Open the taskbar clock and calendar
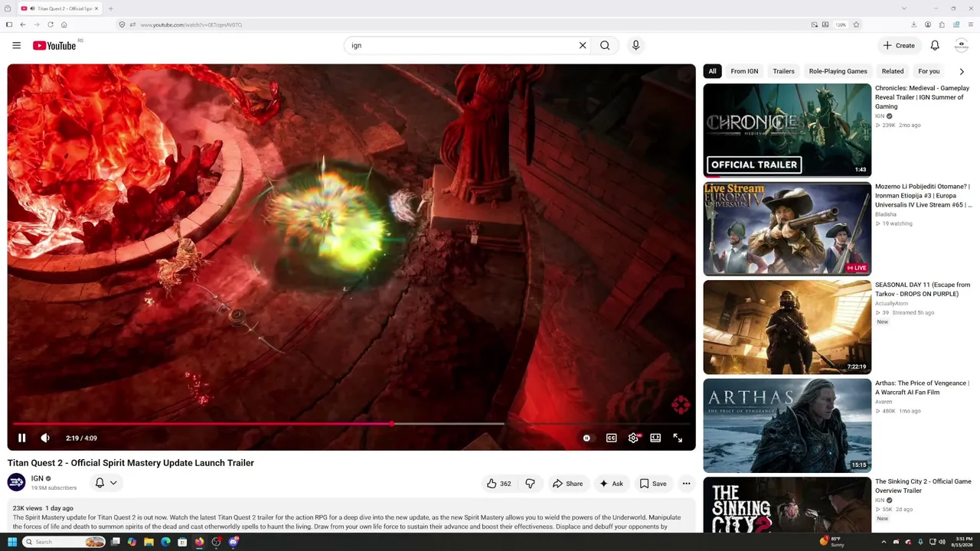The image size is (980, 551). (x=962, y=542)
